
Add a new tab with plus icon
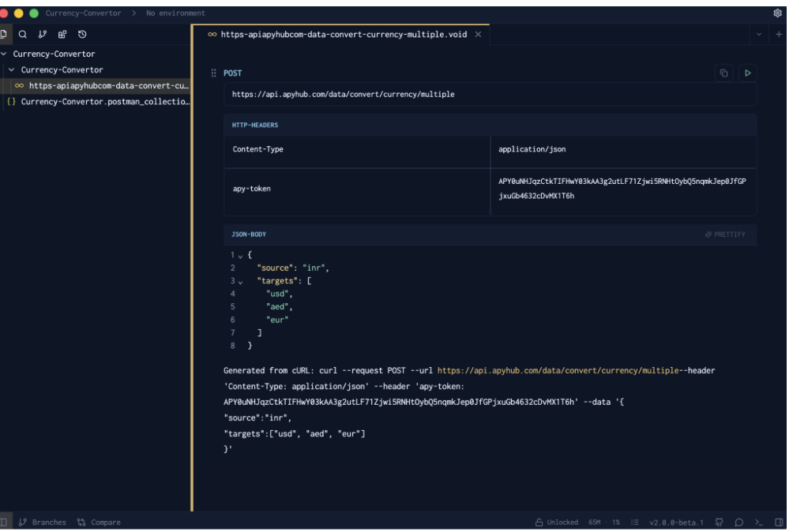click(x=778, y=35)
